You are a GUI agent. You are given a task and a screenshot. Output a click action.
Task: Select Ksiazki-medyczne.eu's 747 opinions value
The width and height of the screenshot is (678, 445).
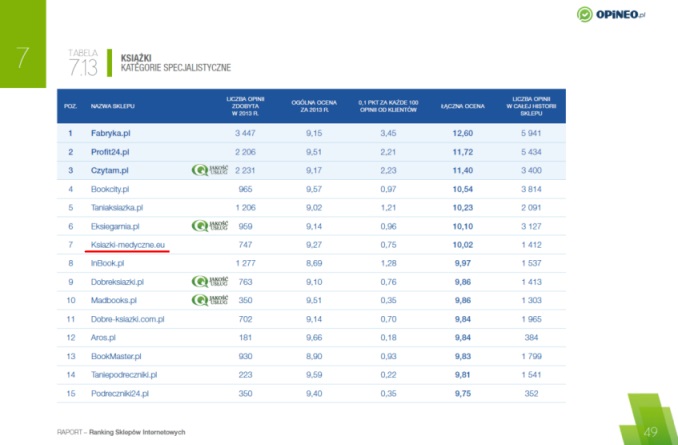coord(245,245)
